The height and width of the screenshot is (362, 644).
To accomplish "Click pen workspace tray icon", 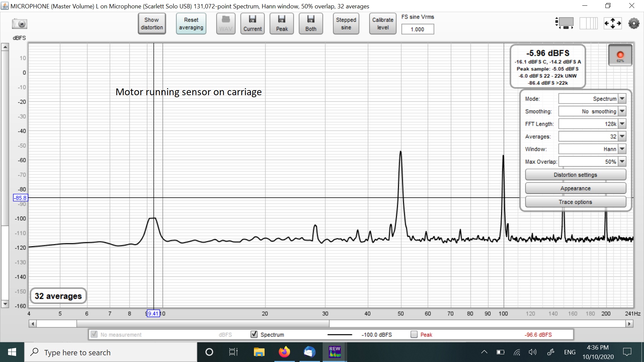I will pos(550,352).
